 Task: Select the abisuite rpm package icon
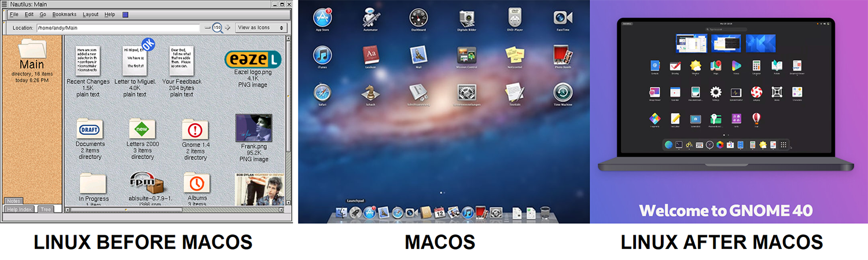[x=146, y=183]
